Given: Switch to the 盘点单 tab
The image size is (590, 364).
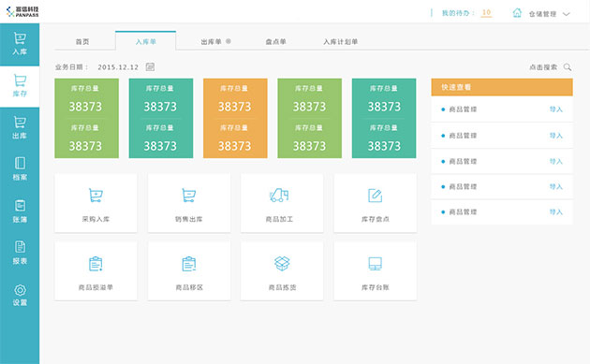Looking at the screenshot, I should click(276, 42).
